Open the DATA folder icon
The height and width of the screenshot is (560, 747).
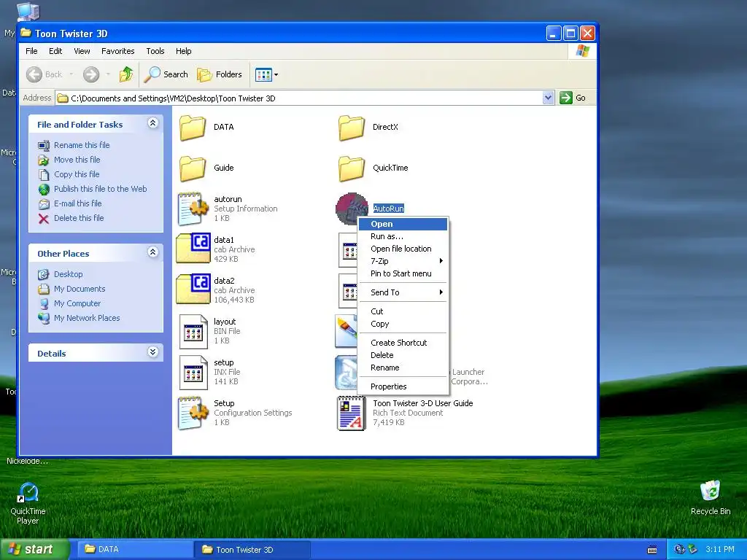(193, 128)
